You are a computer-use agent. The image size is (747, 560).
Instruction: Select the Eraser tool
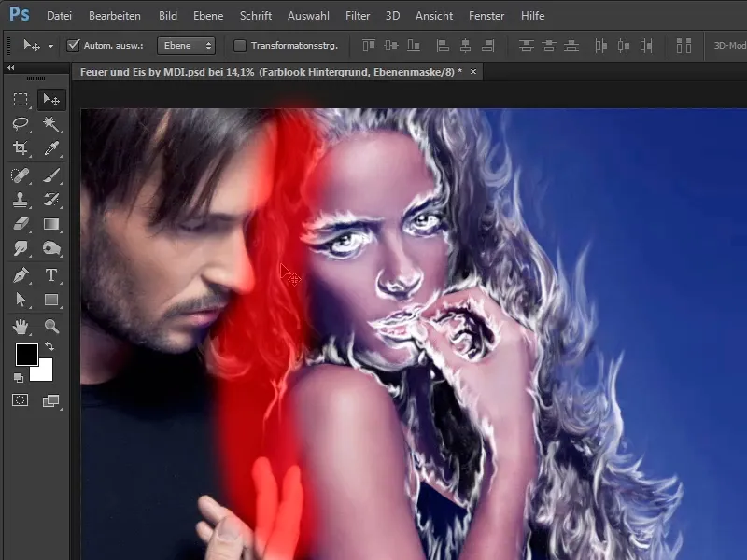pos(20,224)
